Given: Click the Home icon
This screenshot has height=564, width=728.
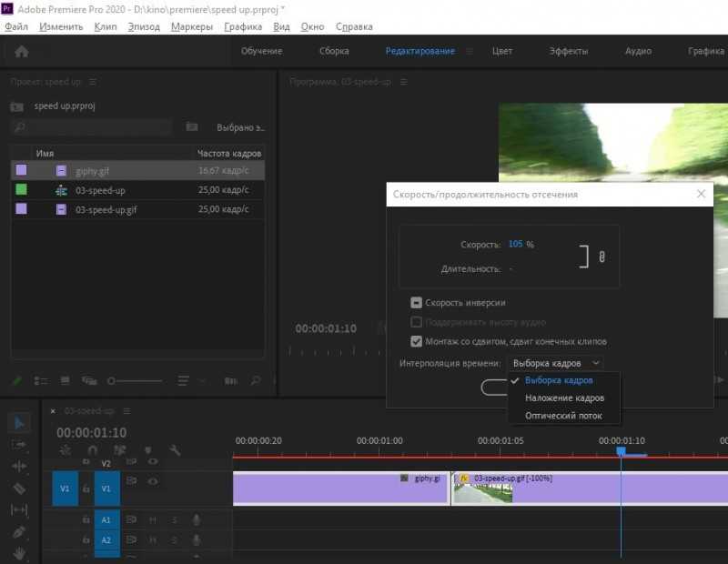Looking at the screenshot, I should tap(21, 51).
